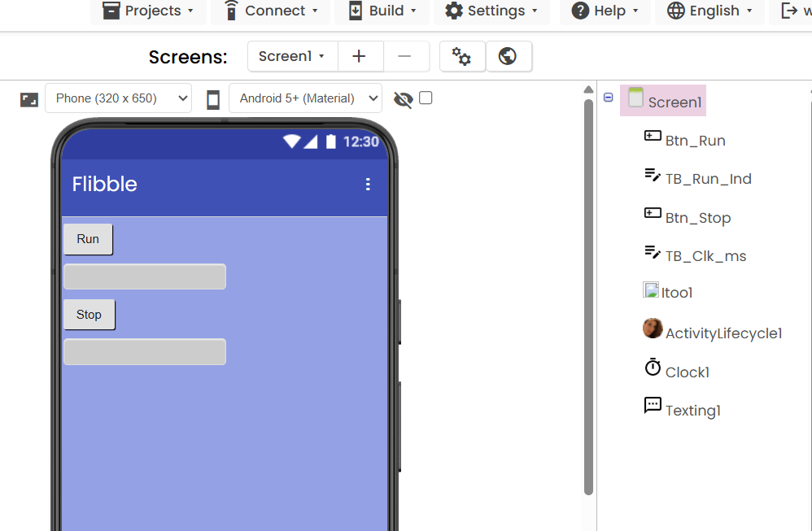Click the crossed-eye hidden components icon
Image resolution: width=812 pixels, height=531 pixels.
click(403, 99)
